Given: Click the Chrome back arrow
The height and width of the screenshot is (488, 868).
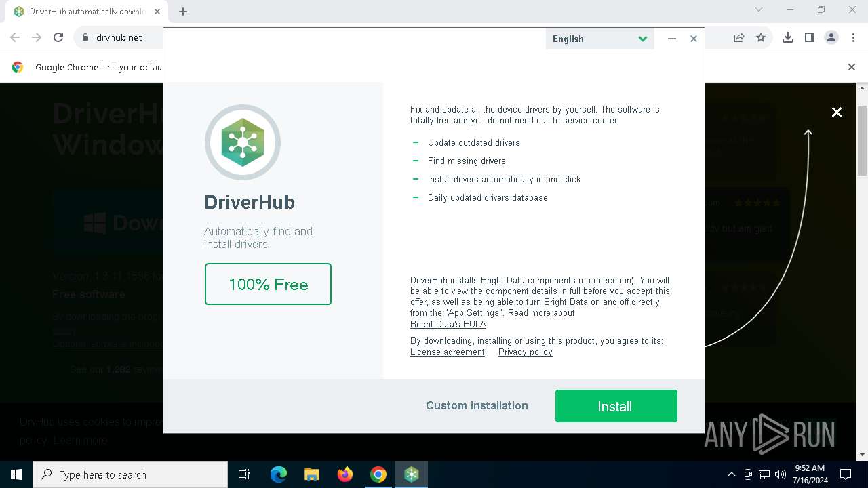Looking at the screenshot, I should (x=15, y=37).
